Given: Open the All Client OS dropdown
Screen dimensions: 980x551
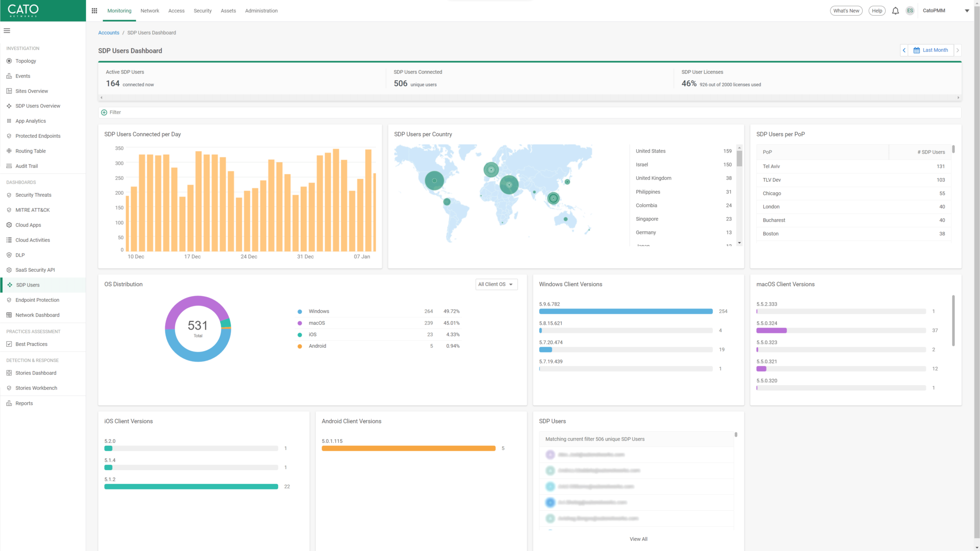Looking at the screenshot, I should [x=496, y=284].
